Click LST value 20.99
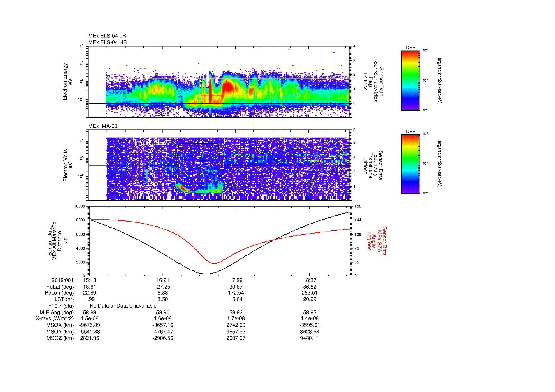The width and height of the screenshot is (555, 392). pyautogui.click(x=310, y=299)
